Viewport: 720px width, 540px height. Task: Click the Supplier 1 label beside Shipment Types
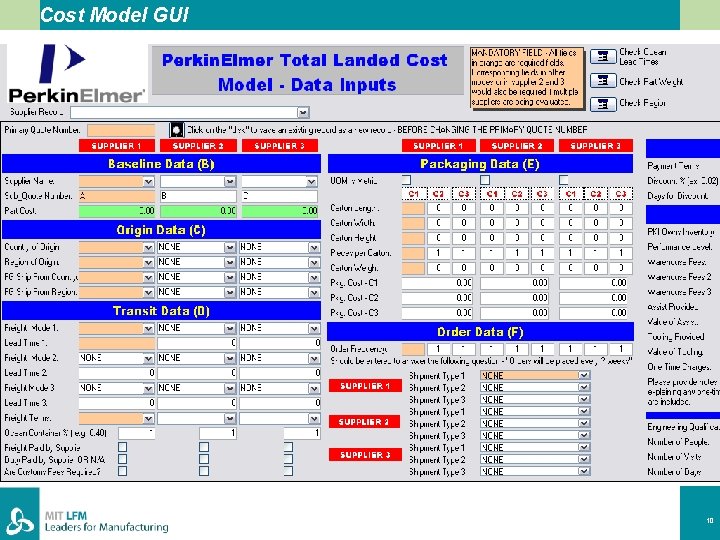coord(365,386)
